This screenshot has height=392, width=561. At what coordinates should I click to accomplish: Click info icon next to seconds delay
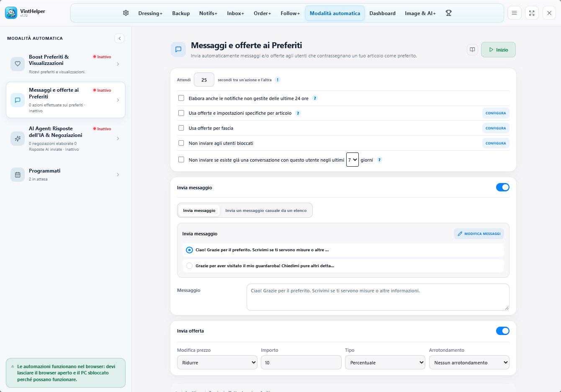coord(278,80)
